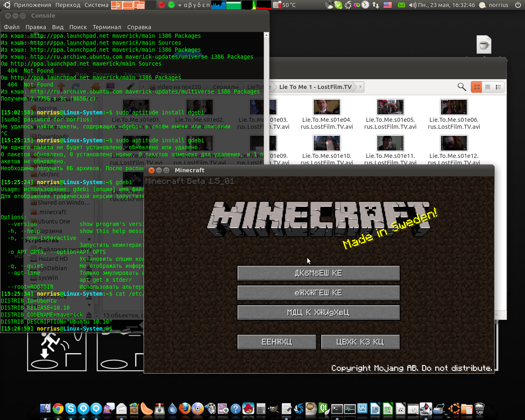Open Система menu in top panel
The width and height of the screenshot is (525, 420).
point(97,5)
